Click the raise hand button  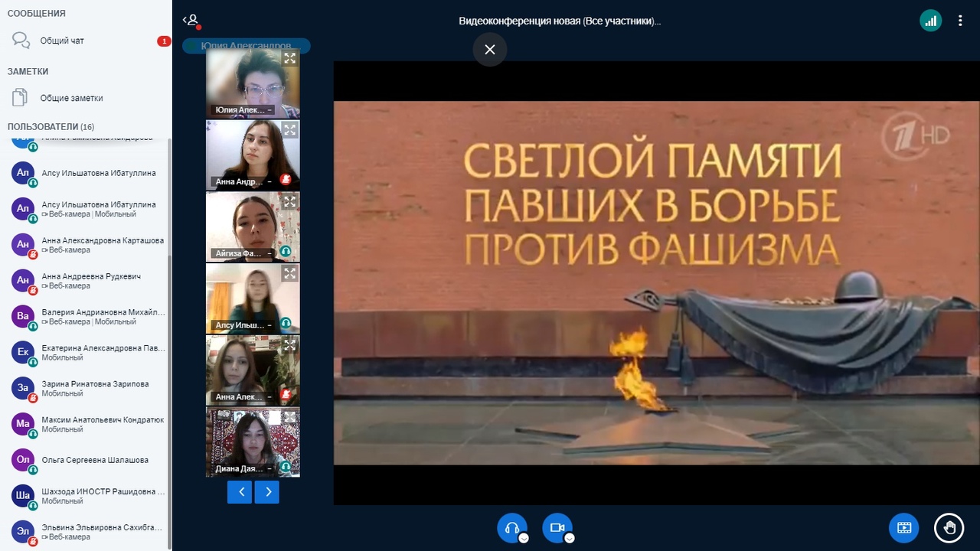949,527
